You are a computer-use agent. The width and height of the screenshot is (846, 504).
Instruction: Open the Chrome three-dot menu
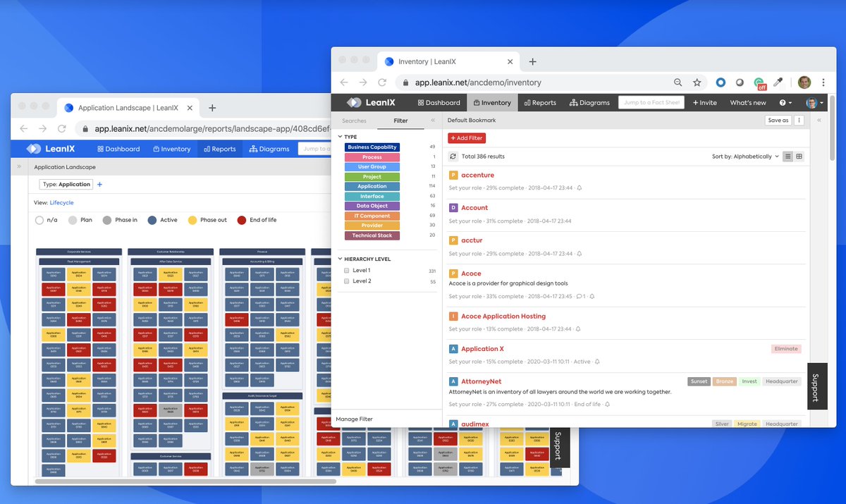click(x=823, y=82)
